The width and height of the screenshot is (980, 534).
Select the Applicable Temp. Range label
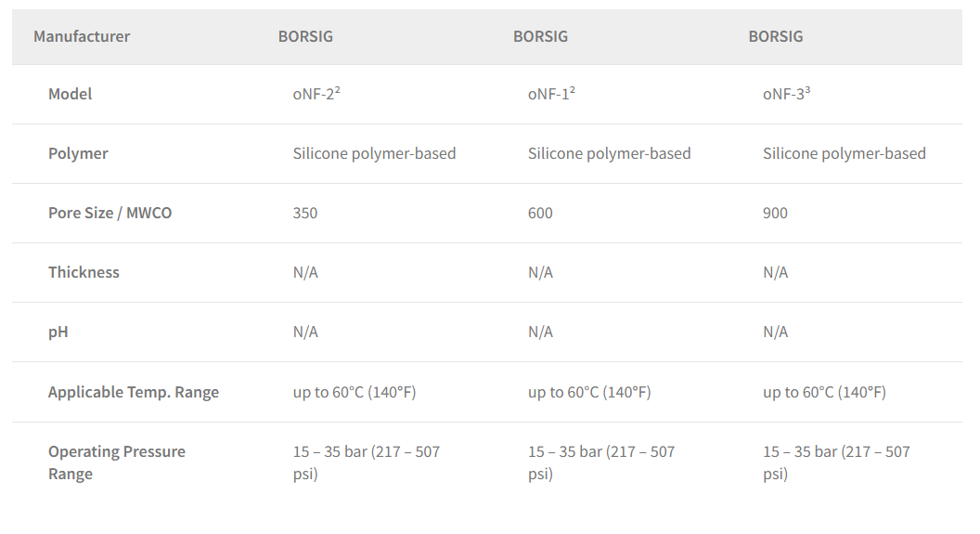134,392
